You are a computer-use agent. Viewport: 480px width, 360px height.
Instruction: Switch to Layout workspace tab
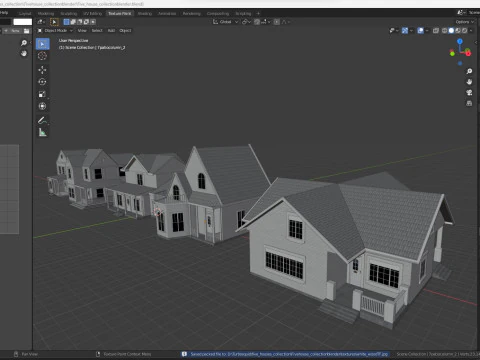pos(25,14)
